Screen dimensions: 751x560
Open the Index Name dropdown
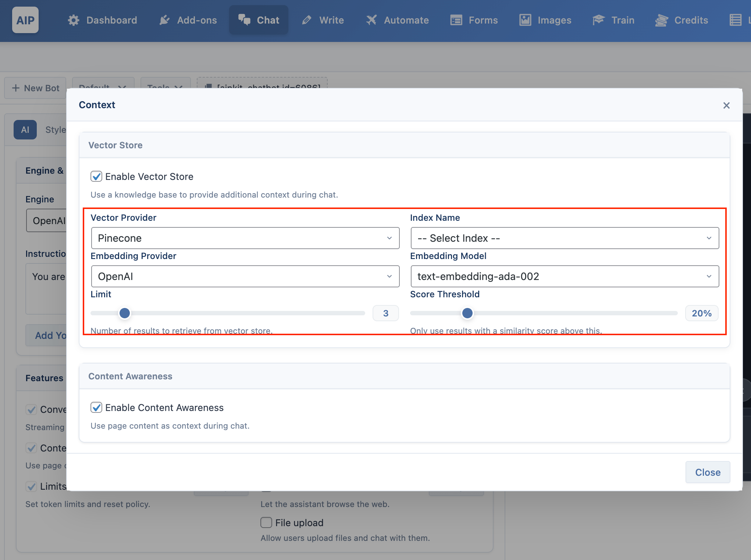[565, 238]
